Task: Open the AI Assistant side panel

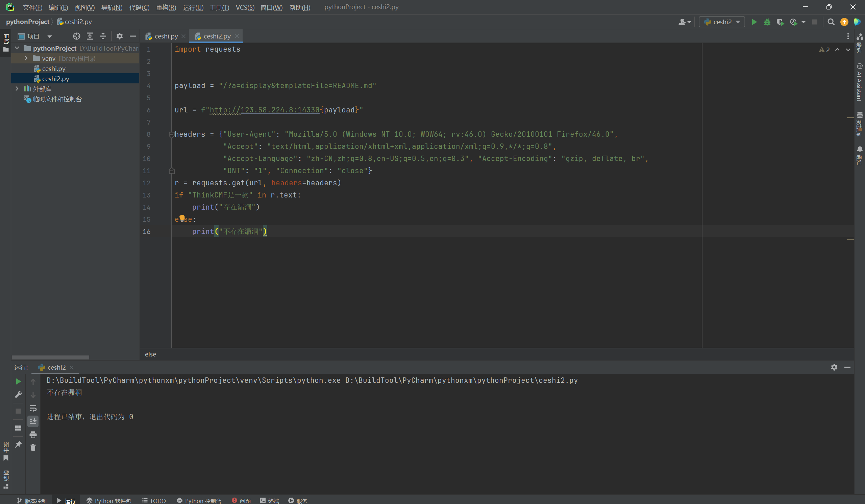Action: (859, 82)
